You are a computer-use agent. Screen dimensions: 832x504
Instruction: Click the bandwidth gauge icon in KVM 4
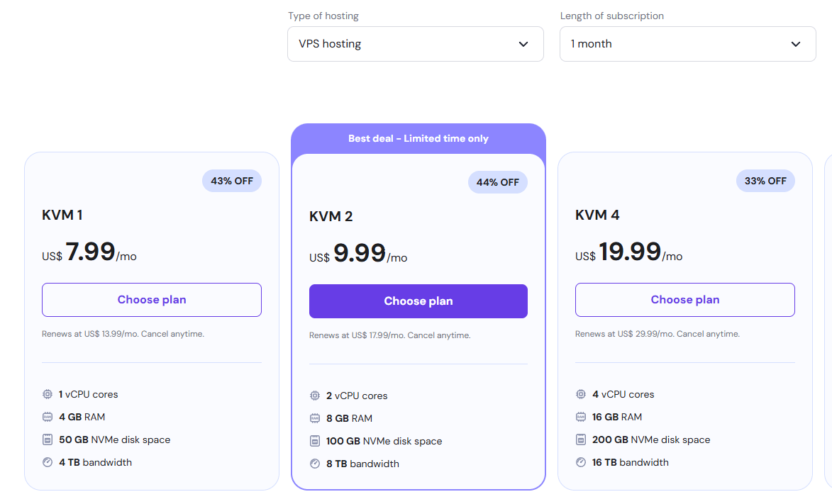pyautogui.click(x=580, y=462)
